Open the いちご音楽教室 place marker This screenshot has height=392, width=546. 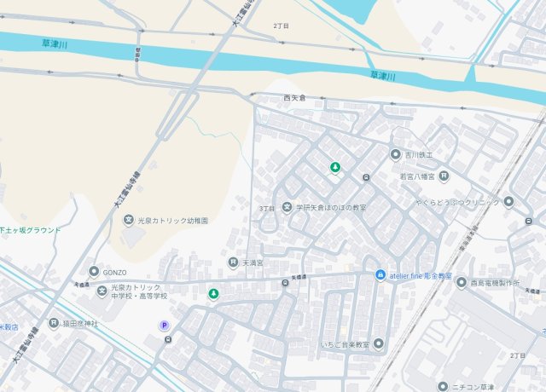(x=379, y=344)
